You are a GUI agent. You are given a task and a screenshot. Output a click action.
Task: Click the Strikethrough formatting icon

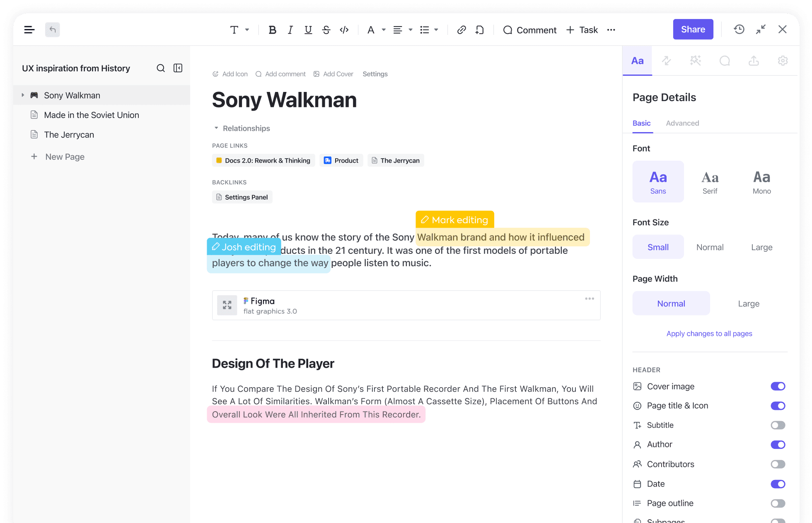pos(327,29)
